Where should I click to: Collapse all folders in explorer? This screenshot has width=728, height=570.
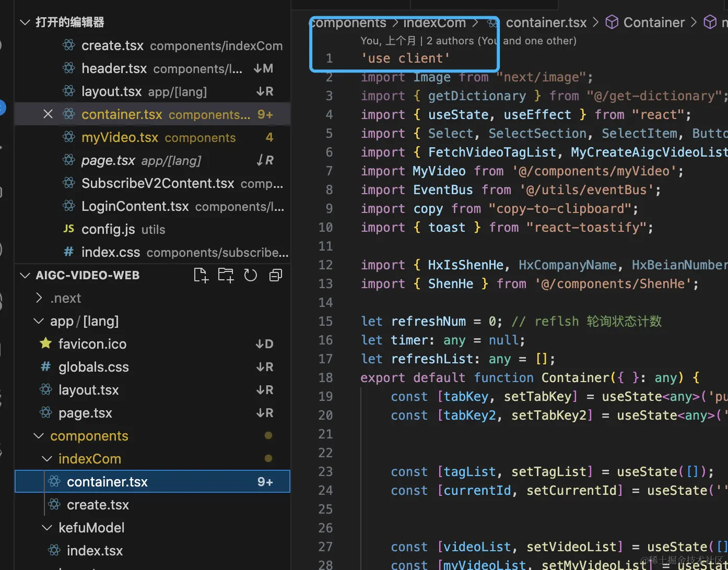coord(276,275)
